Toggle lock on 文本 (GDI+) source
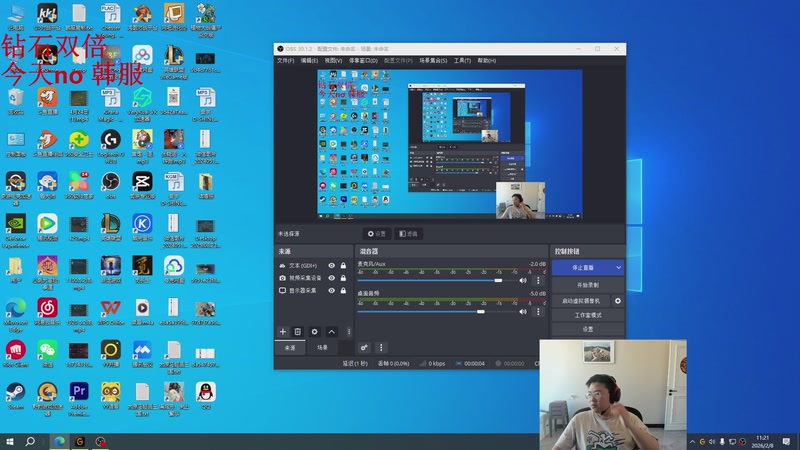This screenshot has height=450, width=800. tap(343, 265)
